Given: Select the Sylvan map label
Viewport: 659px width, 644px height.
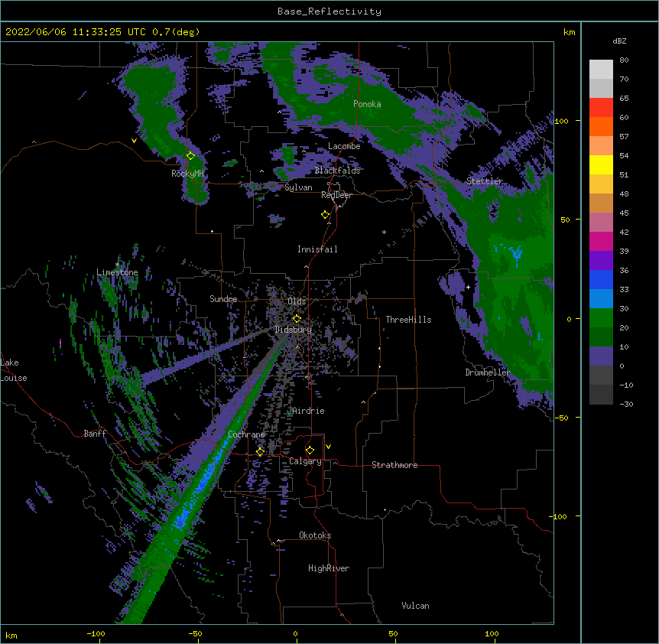Looking at the screenshot, I should 298,187.
